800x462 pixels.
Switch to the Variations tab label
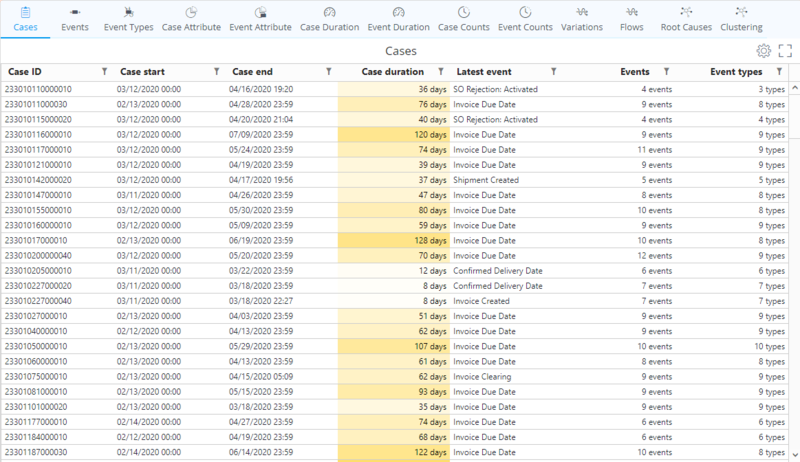click(x=582, y=28)
